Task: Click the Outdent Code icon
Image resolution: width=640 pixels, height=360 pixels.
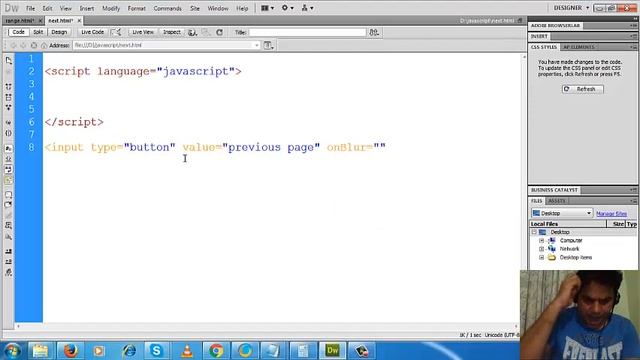Action: (x=9, y=262)
